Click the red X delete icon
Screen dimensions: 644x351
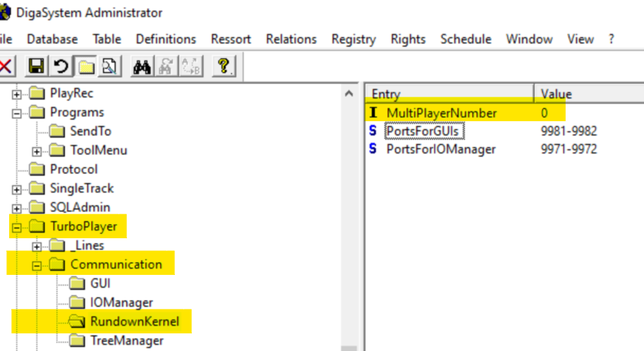point(6,67)
